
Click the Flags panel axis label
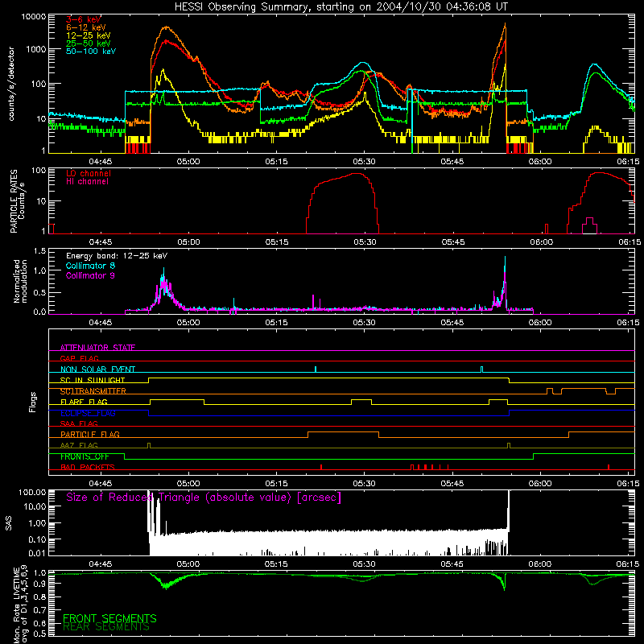coord(33,402)
